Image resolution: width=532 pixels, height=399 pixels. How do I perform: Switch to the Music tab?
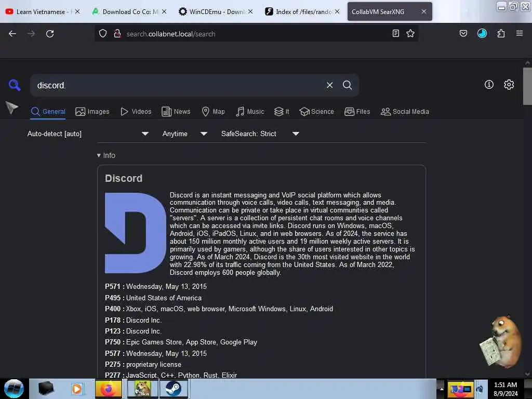point(250,111)
